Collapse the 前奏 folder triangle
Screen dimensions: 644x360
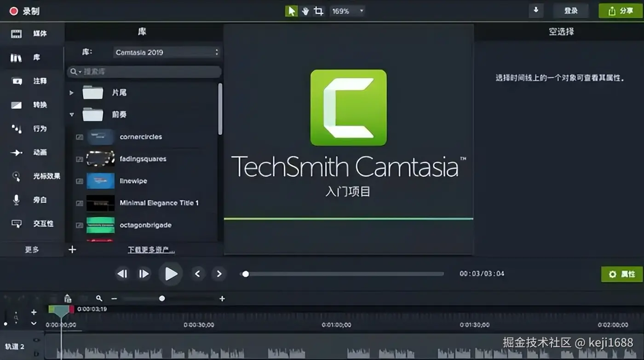71,115
